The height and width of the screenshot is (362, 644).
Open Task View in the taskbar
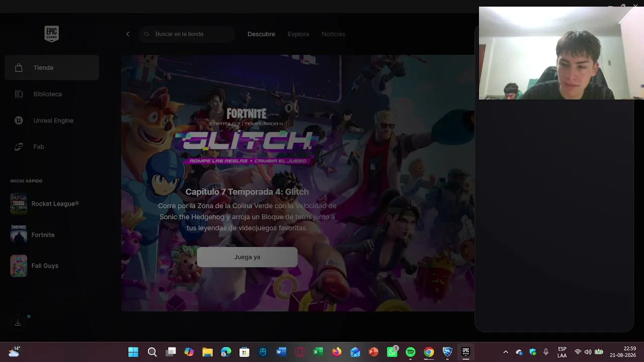[171, 352]
